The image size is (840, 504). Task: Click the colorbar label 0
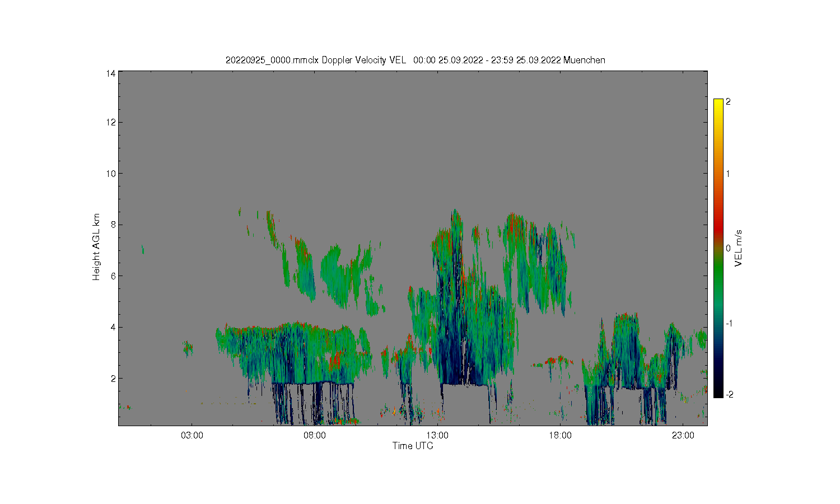tap(728, 248)
